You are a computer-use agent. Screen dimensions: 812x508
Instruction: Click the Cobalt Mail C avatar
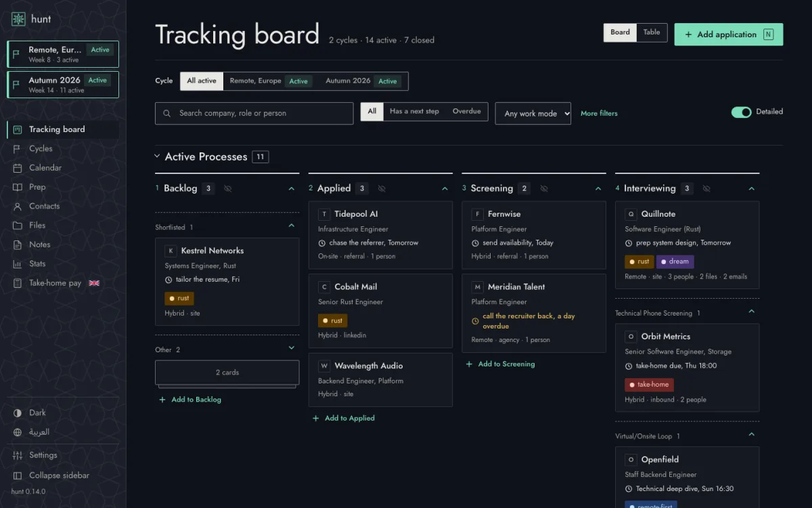[x=324, y=287]
